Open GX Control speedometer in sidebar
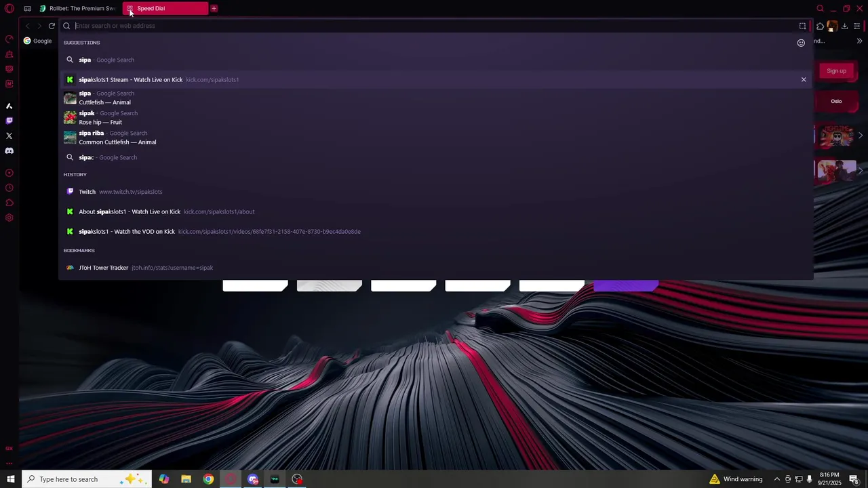868x488 pixels. tap(9, 39)
